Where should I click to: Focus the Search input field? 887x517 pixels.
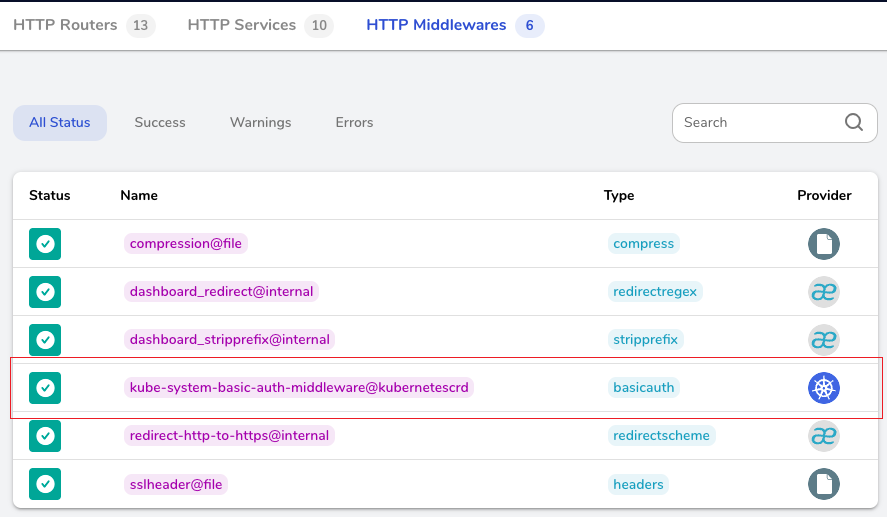click(755, 123)
